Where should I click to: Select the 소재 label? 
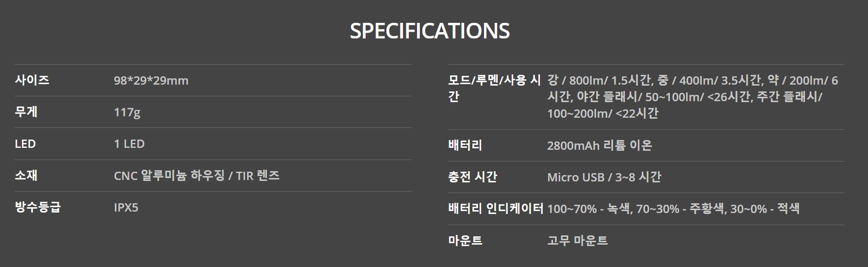pos(26,175)
